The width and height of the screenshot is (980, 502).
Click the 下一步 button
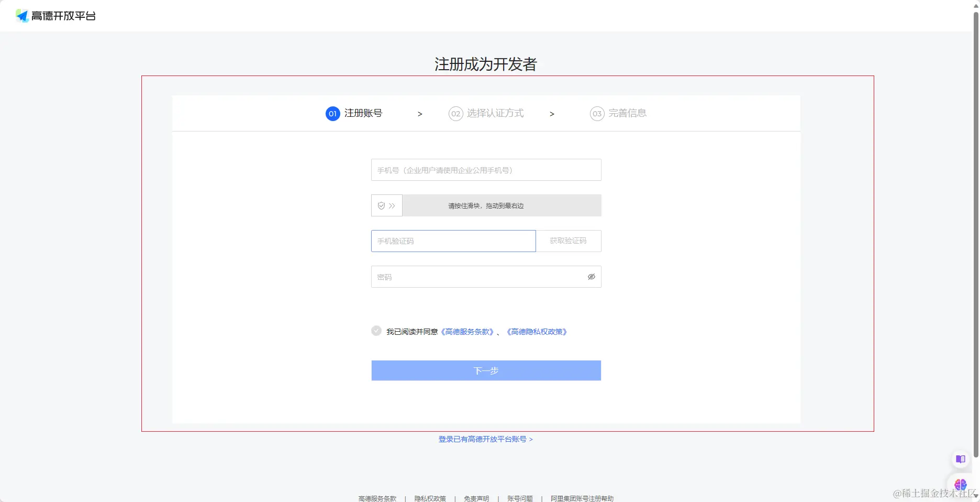coord(486,370)
